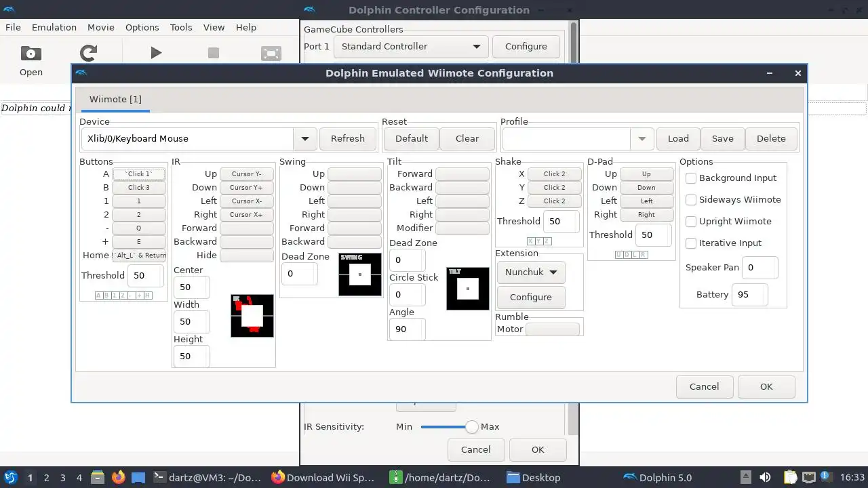The image size is (868, 488).
Task: Open the File menu
Action: [13, 27]
